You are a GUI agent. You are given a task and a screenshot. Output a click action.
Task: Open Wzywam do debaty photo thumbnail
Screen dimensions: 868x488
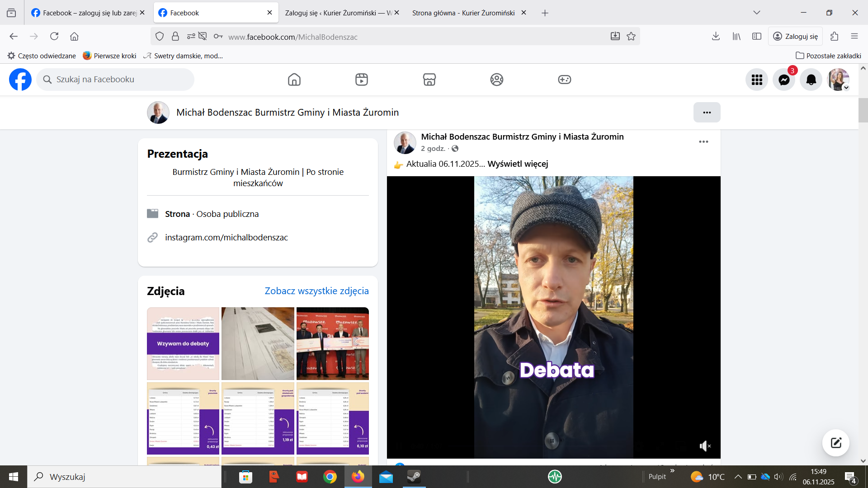coord(183,343)
